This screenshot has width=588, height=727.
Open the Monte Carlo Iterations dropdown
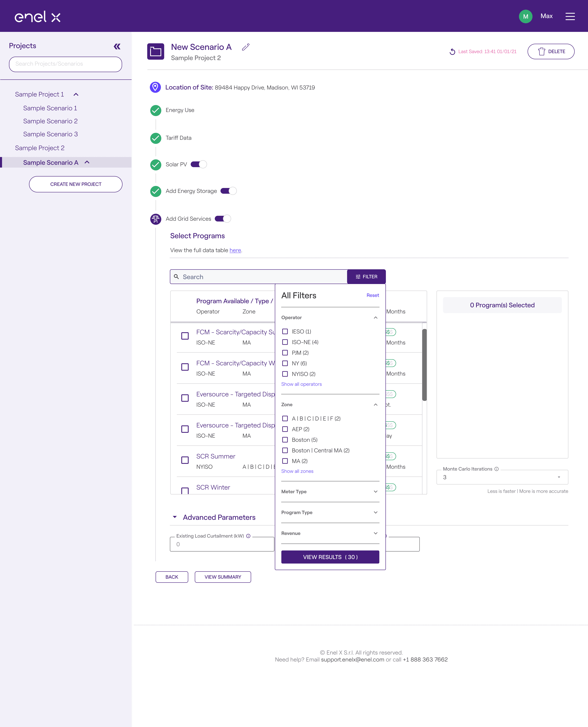[502, 477]
